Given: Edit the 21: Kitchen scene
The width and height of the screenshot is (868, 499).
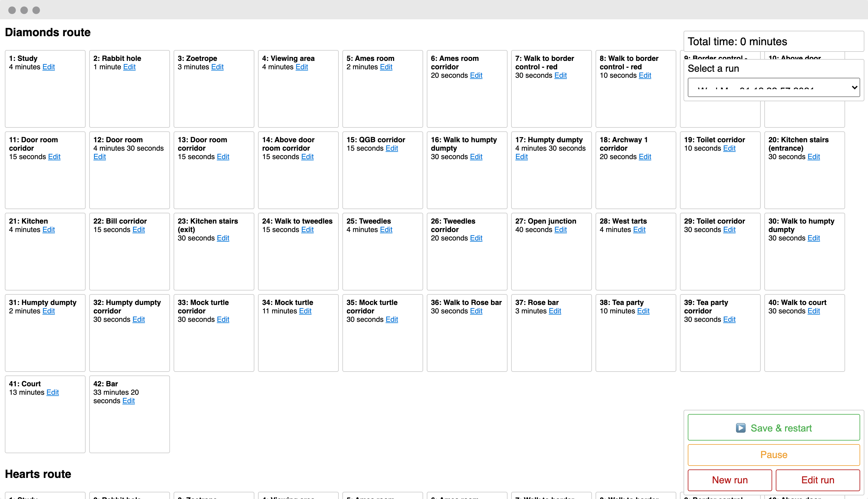Looking at the screenshot, I should coord(49,230).
